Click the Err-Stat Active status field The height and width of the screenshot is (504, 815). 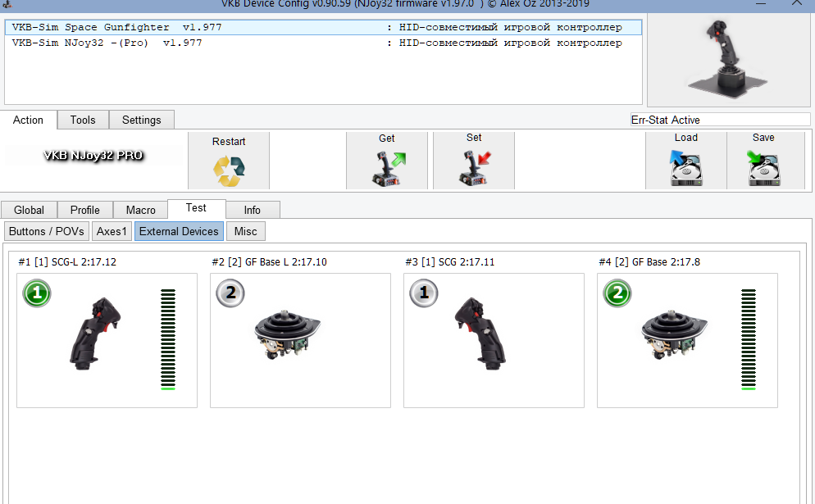(720, 120)
